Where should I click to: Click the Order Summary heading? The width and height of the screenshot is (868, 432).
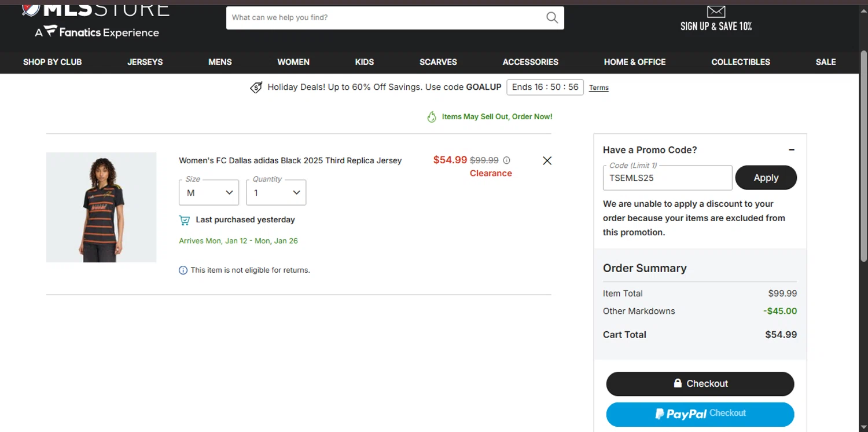tap(645, 268)
